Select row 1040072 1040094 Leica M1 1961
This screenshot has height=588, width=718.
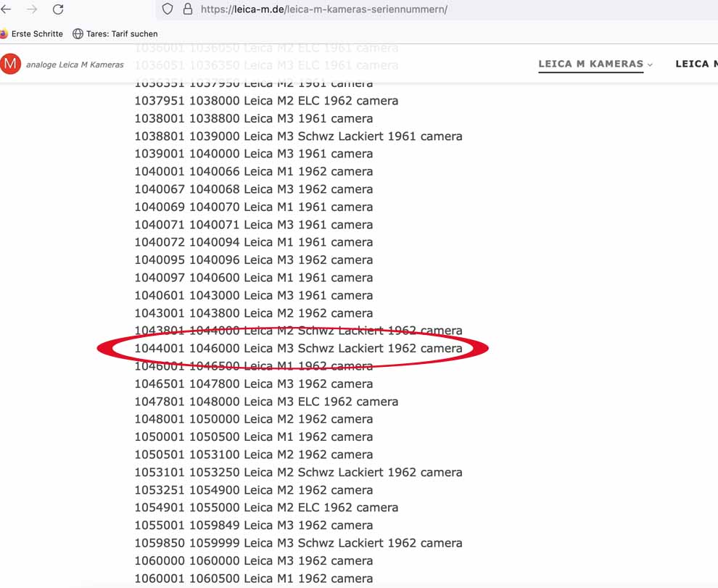coord(254,242)
